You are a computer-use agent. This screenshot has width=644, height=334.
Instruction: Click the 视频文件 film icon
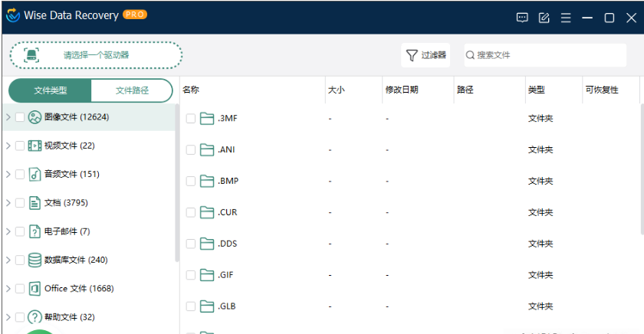click(34, 146)
